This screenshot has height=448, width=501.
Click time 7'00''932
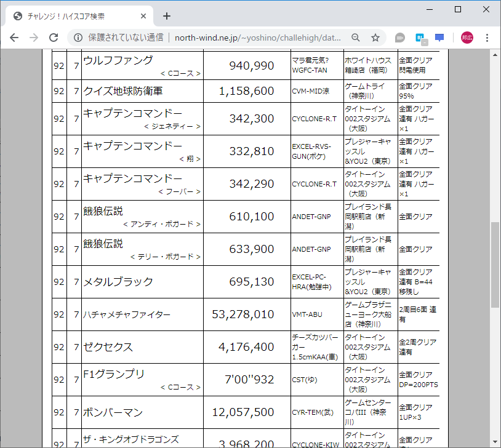click(x=249, y=379)
